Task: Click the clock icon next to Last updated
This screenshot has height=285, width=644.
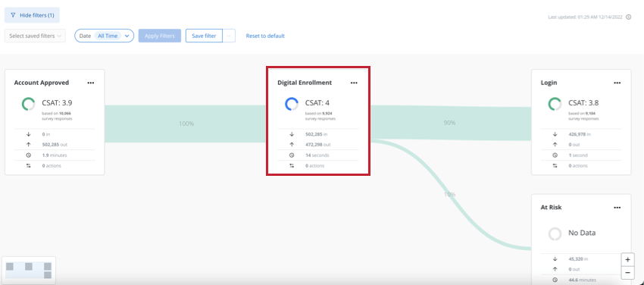Action: [628, 17]
